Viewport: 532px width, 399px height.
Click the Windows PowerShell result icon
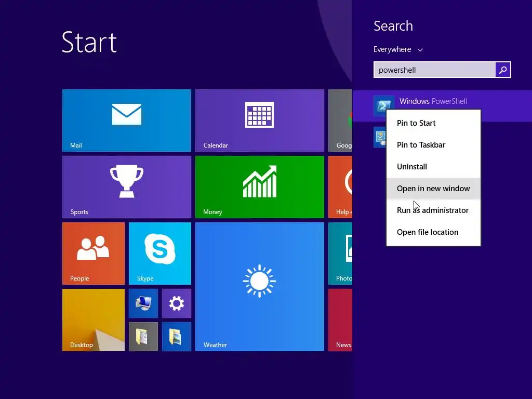383,105
